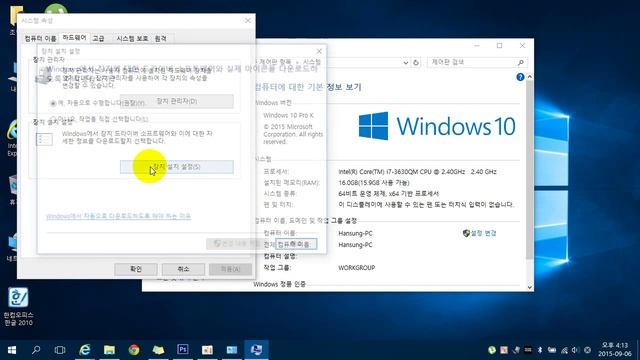Click the 적용(A) button

click(230, 269)
